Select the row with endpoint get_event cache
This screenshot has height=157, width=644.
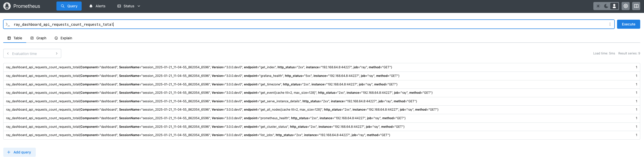point(322,93)
